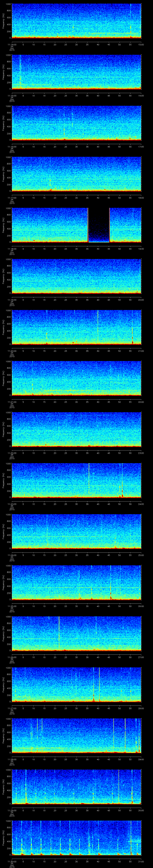
Task: Select the 11:20:00 start time label
Action: [12, 351]
